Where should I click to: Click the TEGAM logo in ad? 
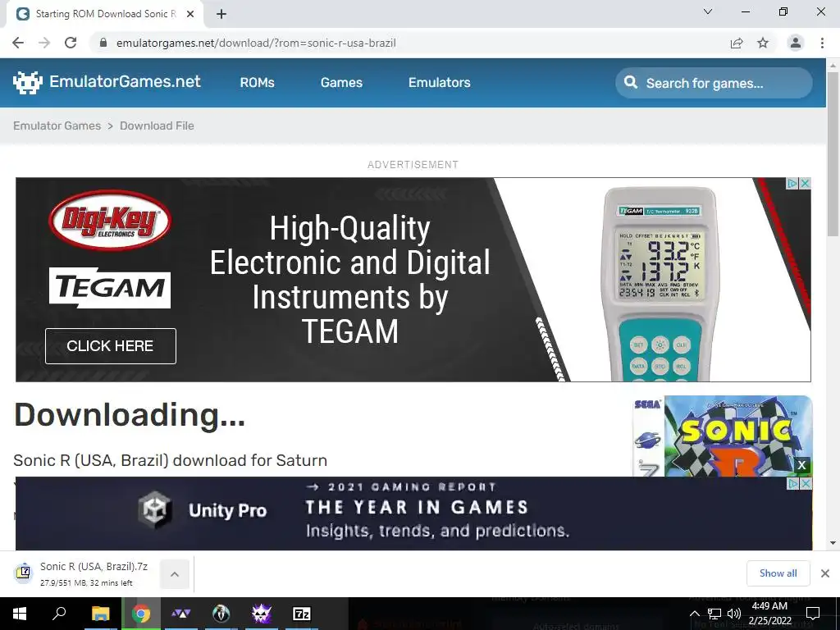click(110, 288)
